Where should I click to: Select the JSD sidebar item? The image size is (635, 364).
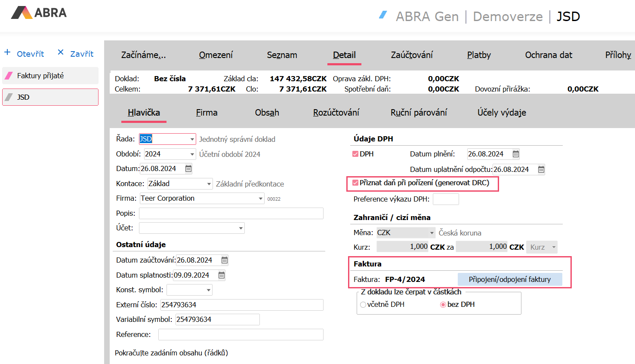(50, 97)
